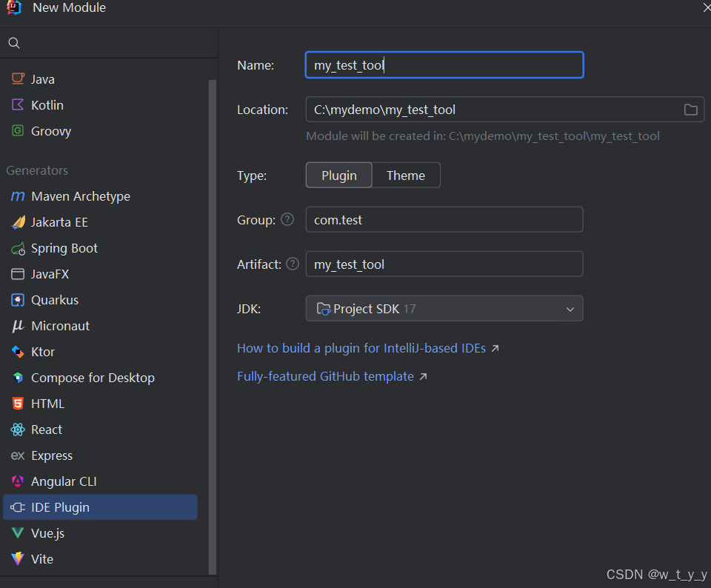Select the Spring Boot list label
The image size is (711, 588).
pyautogui.click(x=64, y=248)
